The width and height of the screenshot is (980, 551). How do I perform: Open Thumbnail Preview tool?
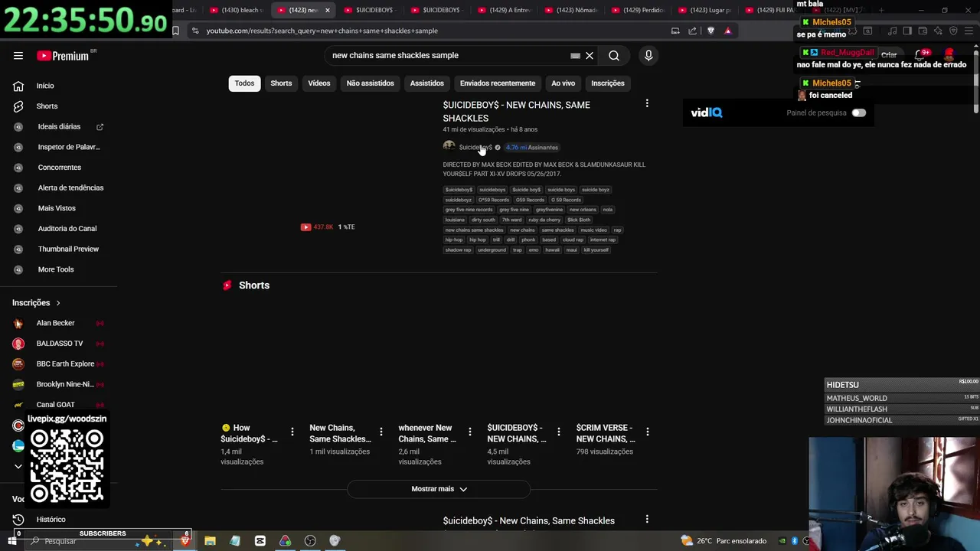point(68,249)
